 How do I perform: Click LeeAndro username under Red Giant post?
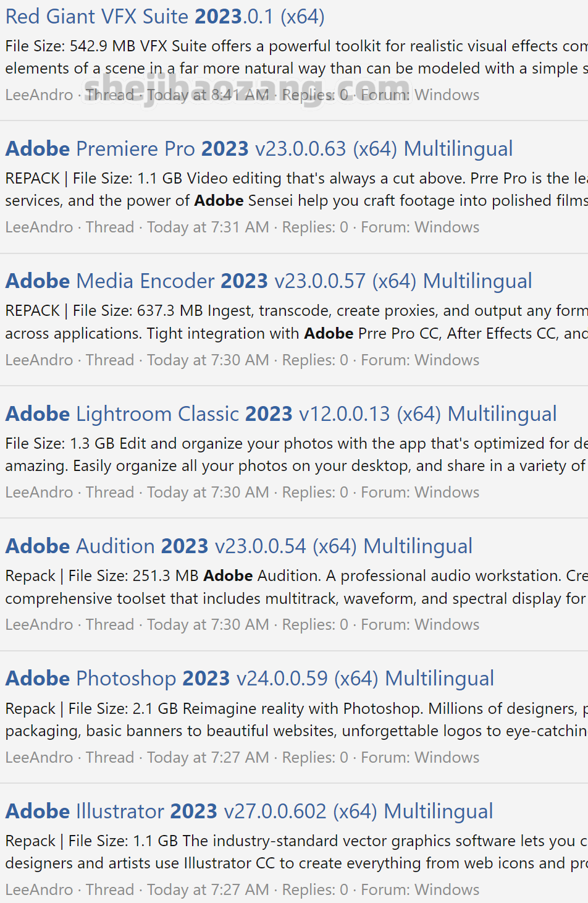[x=39, y=95]
